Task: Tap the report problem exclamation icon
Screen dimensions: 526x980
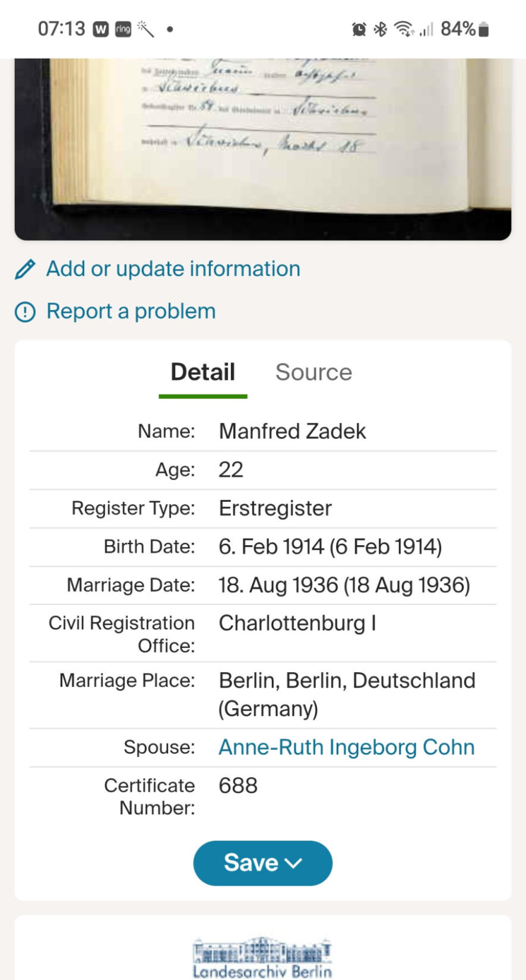Action: [25, 312]
